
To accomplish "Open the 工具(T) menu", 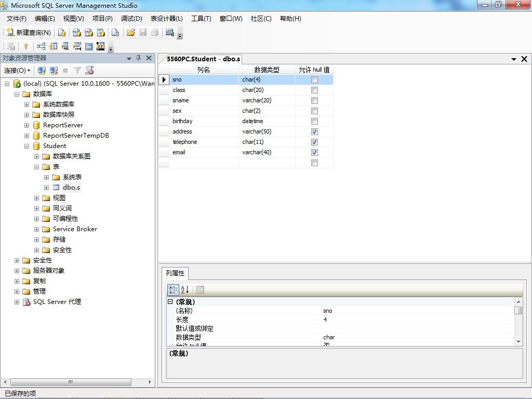I will tap(201, 18).
